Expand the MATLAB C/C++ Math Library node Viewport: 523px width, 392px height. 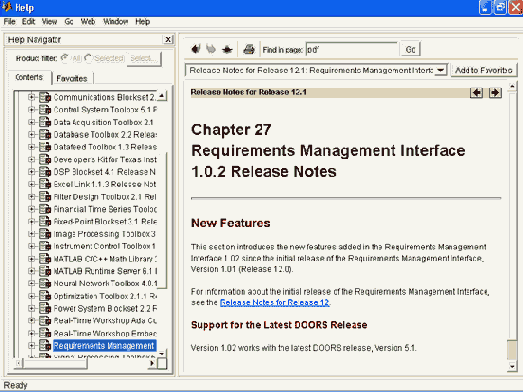(31, 259)
